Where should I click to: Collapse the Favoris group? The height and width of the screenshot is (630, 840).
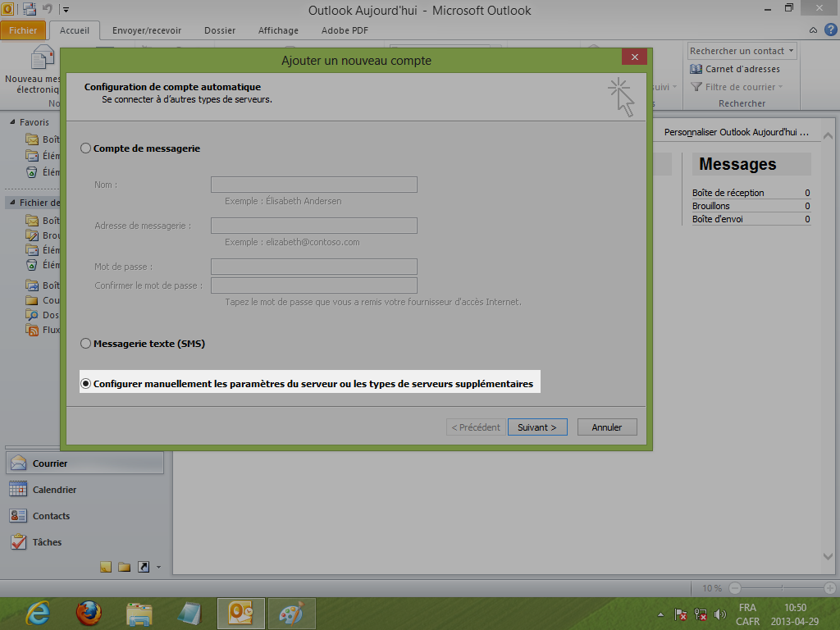click(12, 122)
